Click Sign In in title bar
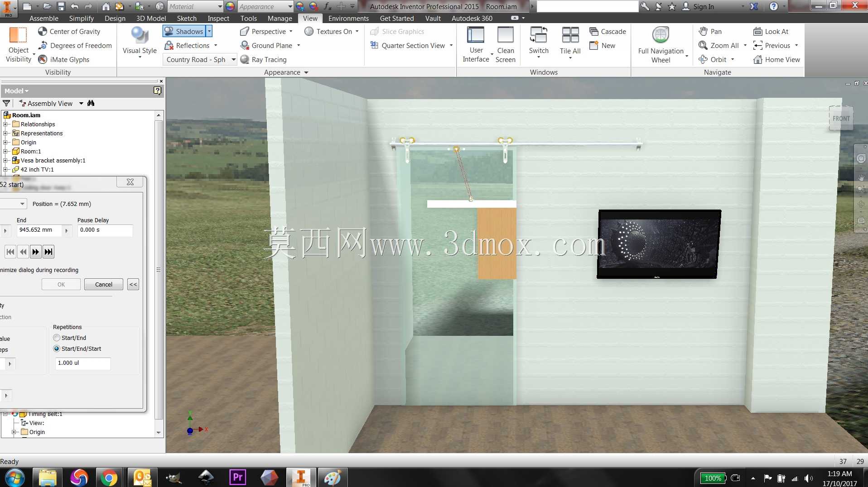Screen dimensions: 868x487 point(698,6)
